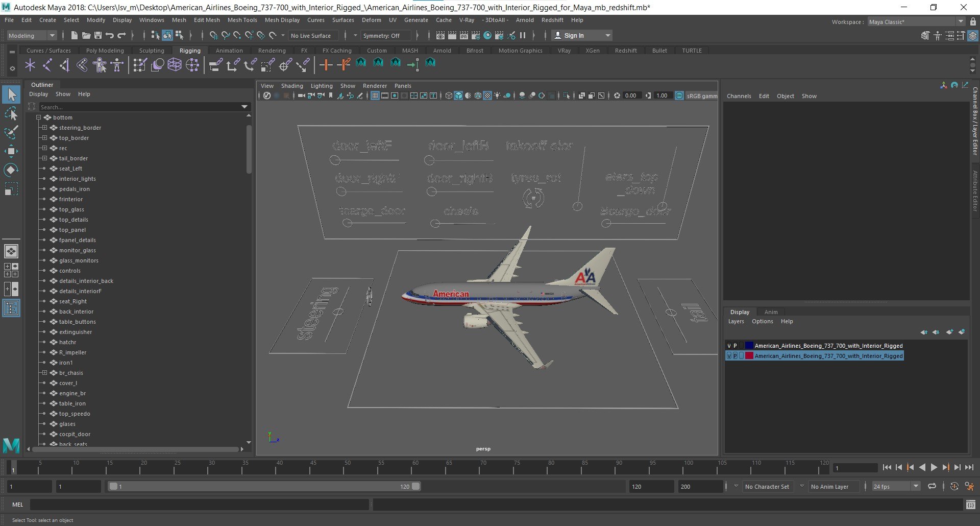980x526 pixels.
Task: Click No Live Surface field
Action: [313, 36]
